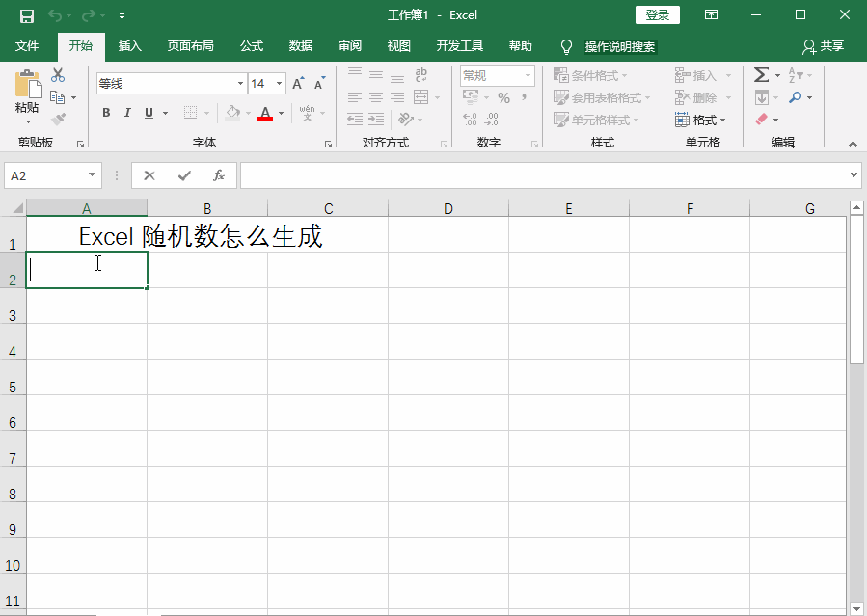
Task: Click the Undo arrow icon
Action: [x=55, y=15]
